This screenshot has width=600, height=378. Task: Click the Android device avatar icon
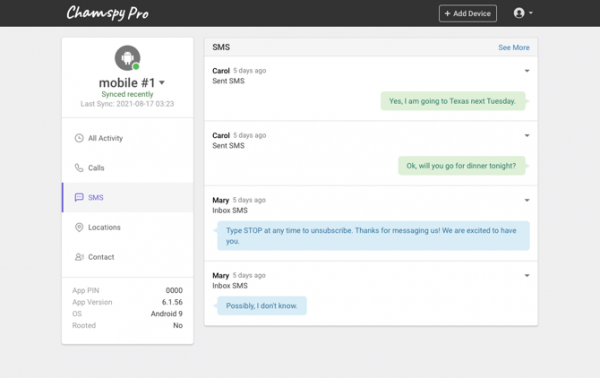[x=127, y=58]
